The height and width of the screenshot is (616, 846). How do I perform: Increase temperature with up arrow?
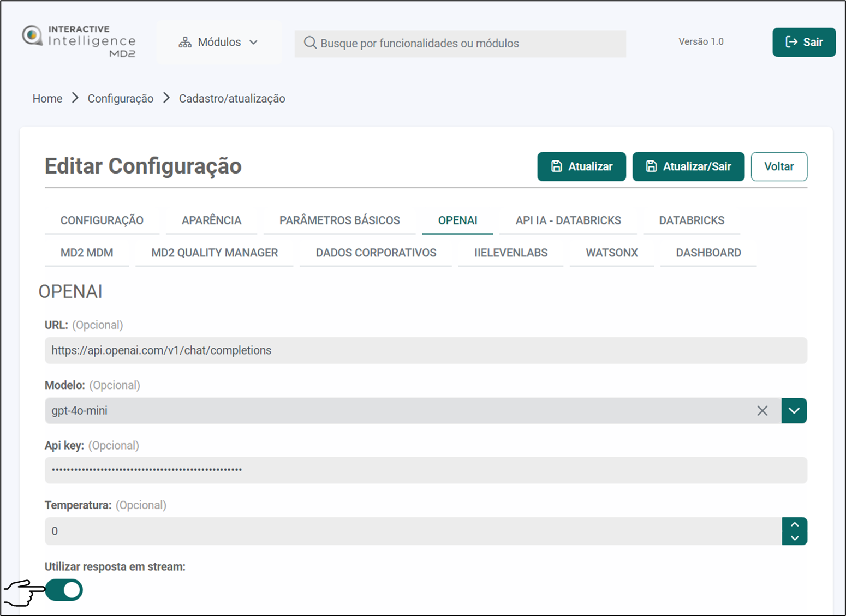click(794, 524)
